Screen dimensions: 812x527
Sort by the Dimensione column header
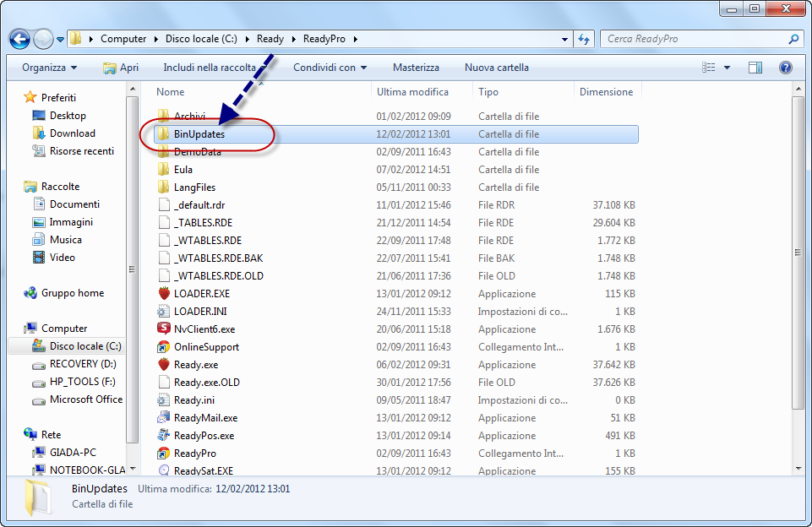[606, 91]
